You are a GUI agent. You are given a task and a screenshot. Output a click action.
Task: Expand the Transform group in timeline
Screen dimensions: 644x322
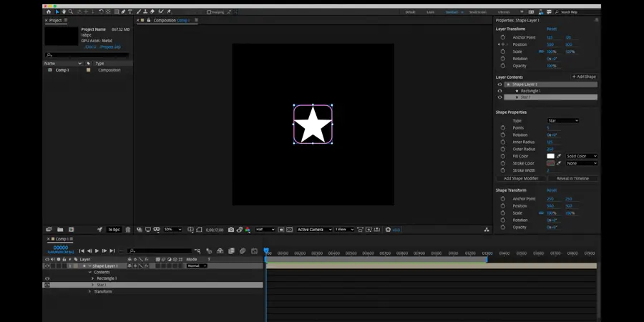point(89,291)
